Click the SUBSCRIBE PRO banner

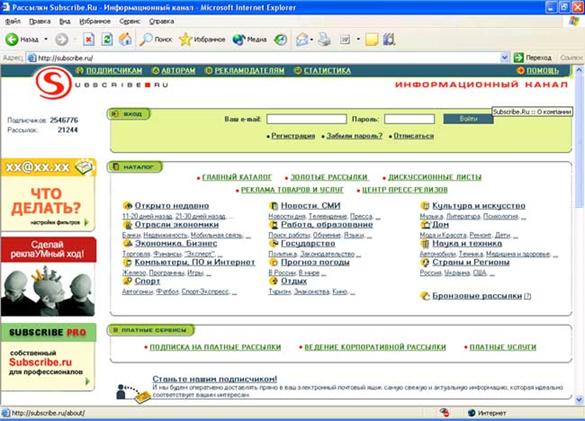(x=48, y=357)
